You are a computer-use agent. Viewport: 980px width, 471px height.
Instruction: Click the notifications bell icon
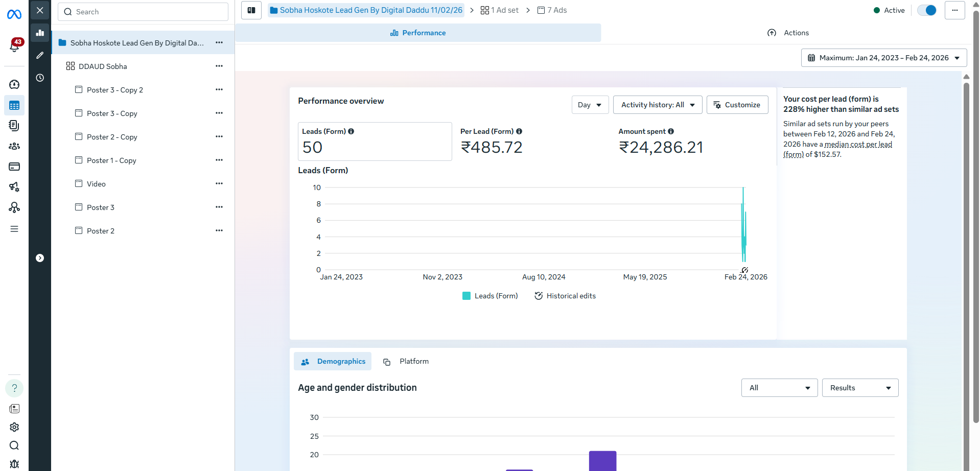(14, 46)
